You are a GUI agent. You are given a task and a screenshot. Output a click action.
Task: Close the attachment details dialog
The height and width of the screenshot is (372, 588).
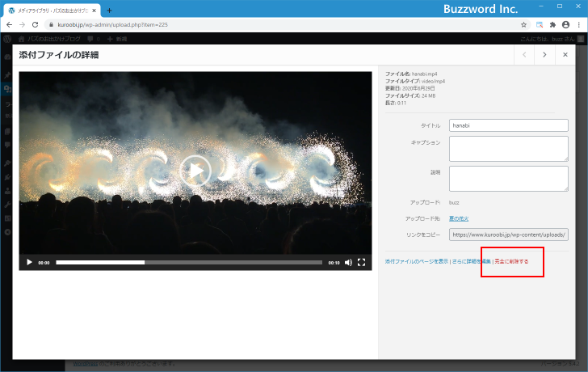pos(565,55)
